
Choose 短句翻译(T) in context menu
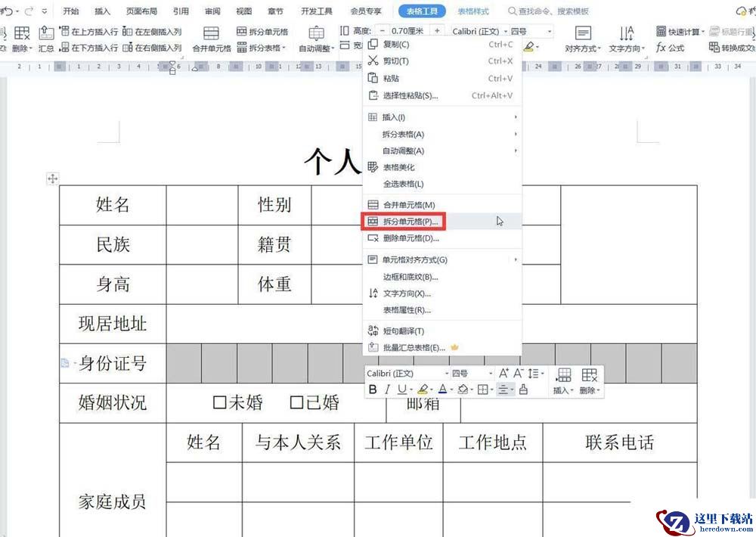442,331
